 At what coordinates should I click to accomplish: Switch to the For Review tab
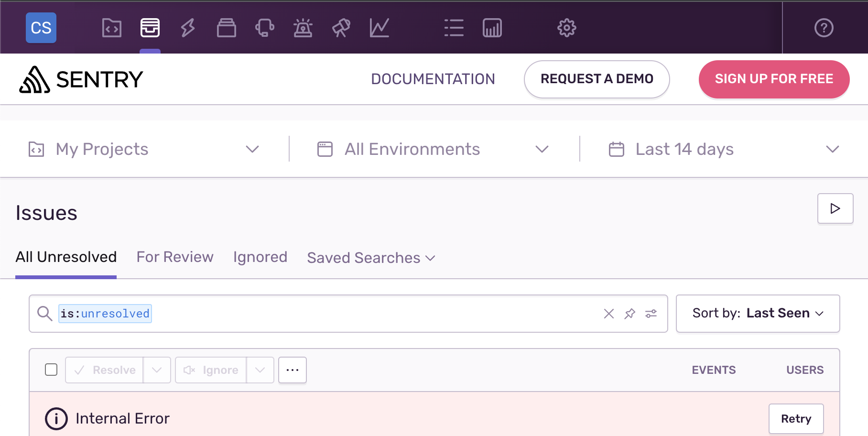(175, 257)
